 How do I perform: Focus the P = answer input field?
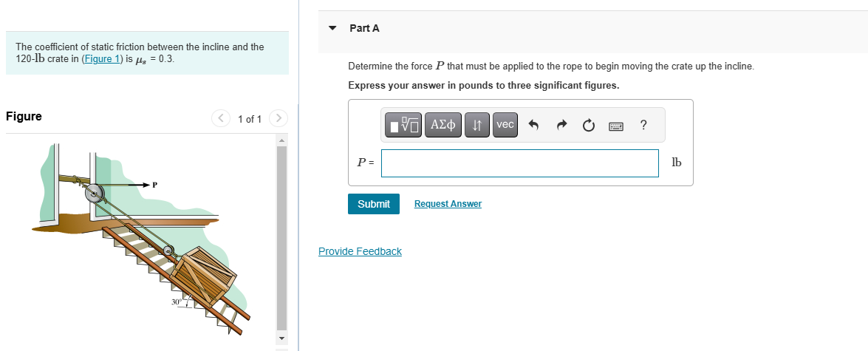519,163
